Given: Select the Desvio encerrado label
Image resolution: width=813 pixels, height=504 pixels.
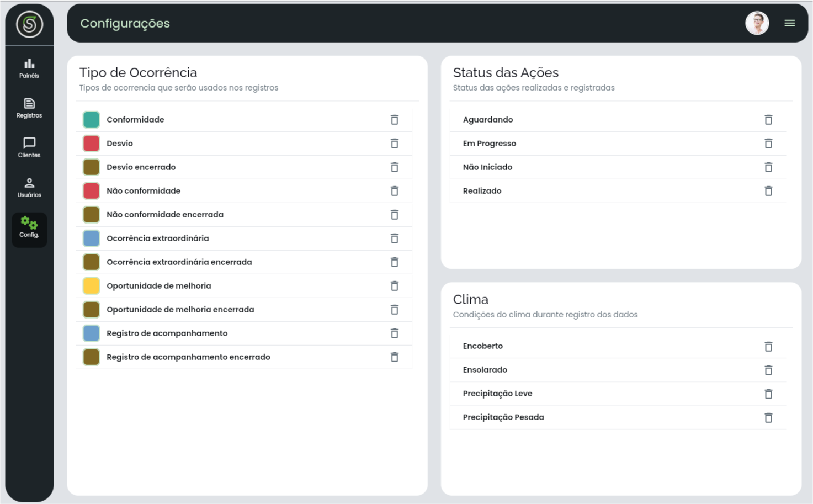Looking at the screenshot, I should (141, 167).
